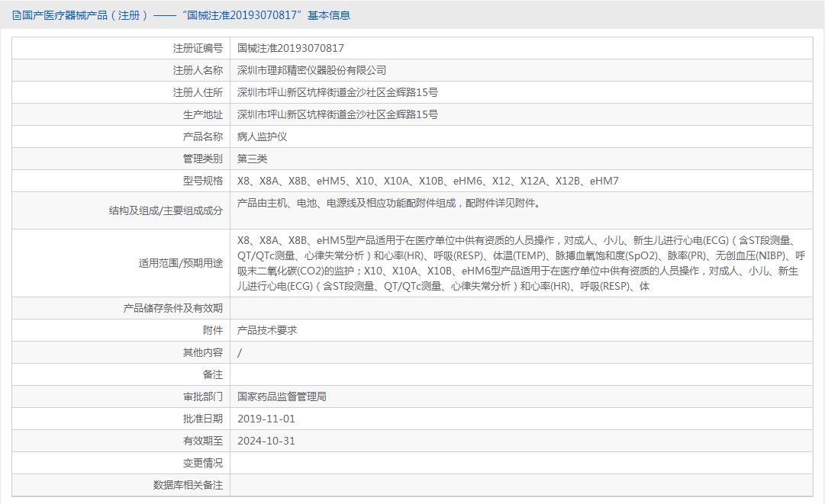Click the 有效期至 label
Screen dimensions: 825x504
(x=203, y=441)
